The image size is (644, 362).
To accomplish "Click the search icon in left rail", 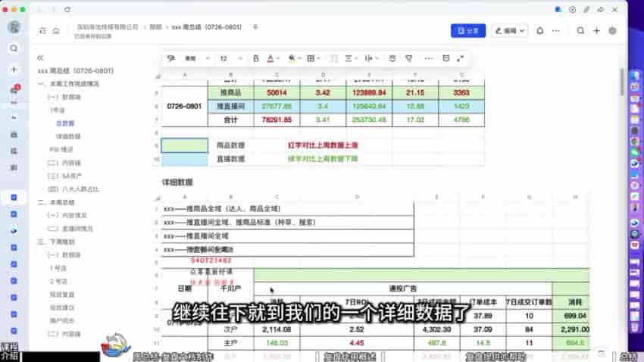I will point(14,48).
